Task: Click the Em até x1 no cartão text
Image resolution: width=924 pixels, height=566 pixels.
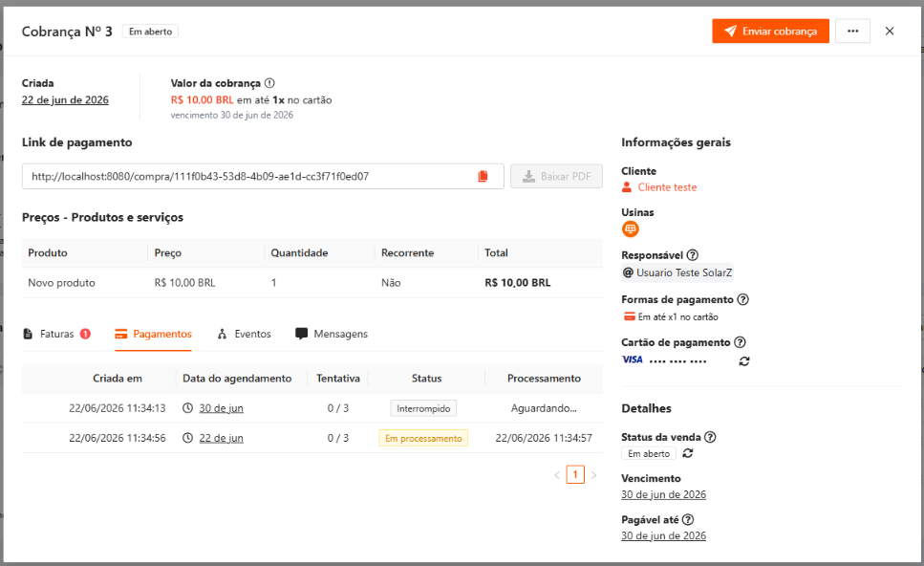Action: pyautogui.click(x=677, y=317)
